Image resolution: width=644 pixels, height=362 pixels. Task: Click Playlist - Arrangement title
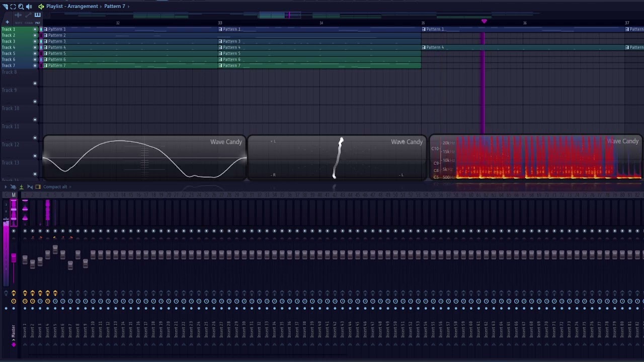coord(72,7)
